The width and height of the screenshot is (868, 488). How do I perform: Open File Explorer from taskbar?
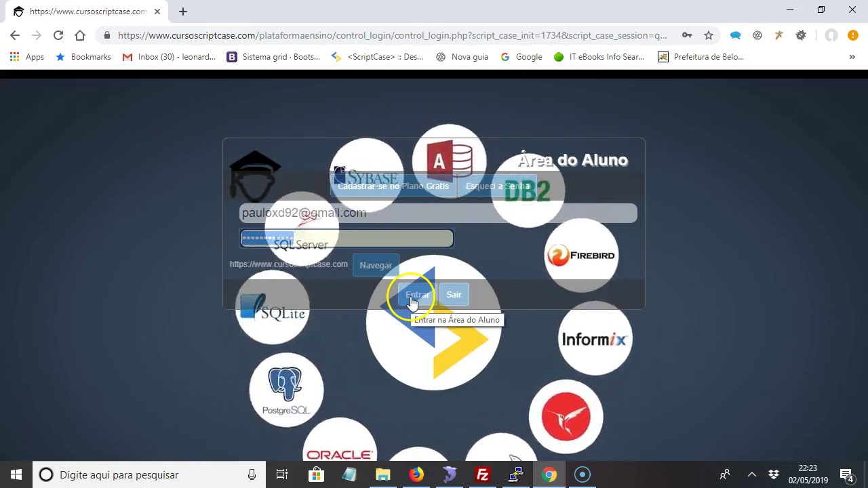(383, 474)
